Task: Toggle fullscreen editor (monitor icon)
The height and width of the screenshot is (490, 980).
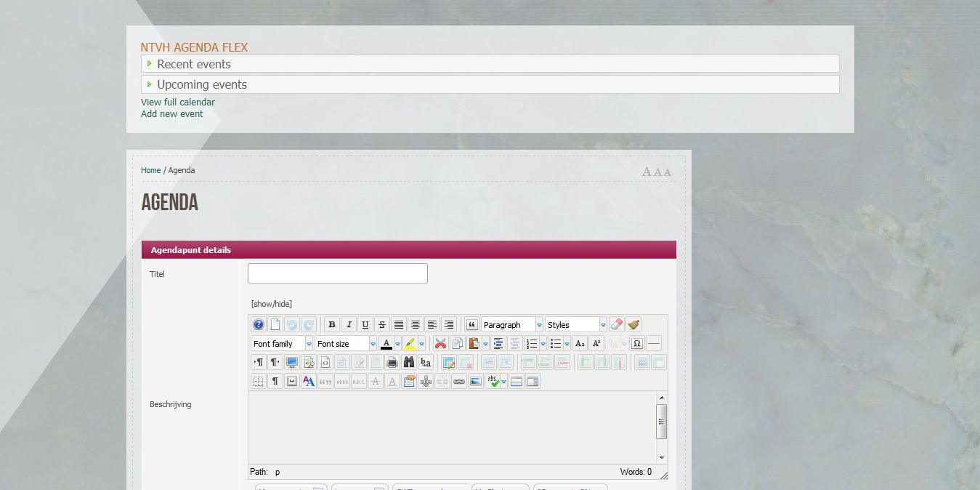Action: (292, 362)
